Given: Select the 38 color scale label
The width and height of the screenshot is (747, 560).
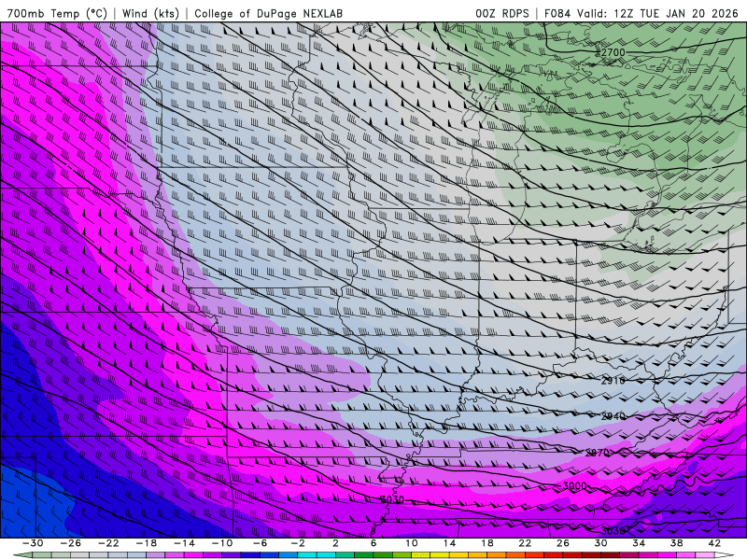Looking at the screenshot, I should (676, 543).
